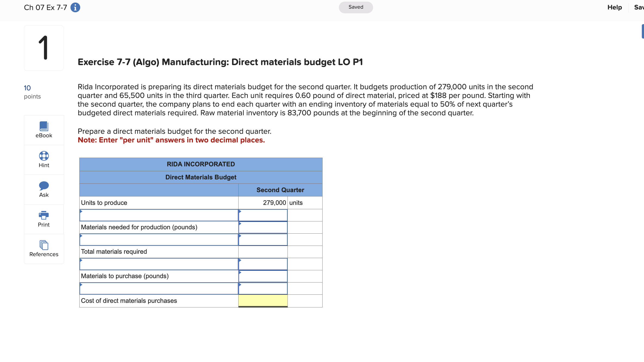The width and height of the screenshot is (644, 362).
Task: Open the Hint helper
Action: (x=43, y=160)
